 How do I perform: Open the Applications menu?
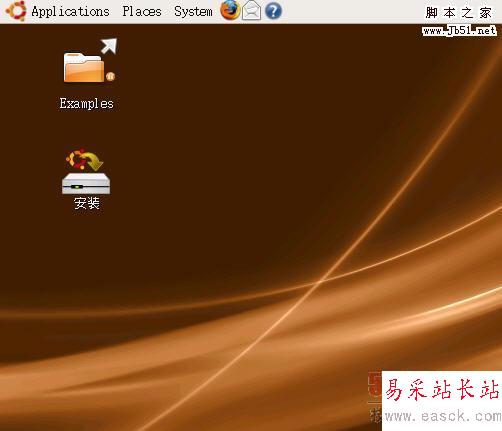pyautogui.click(x=70, y=12)
